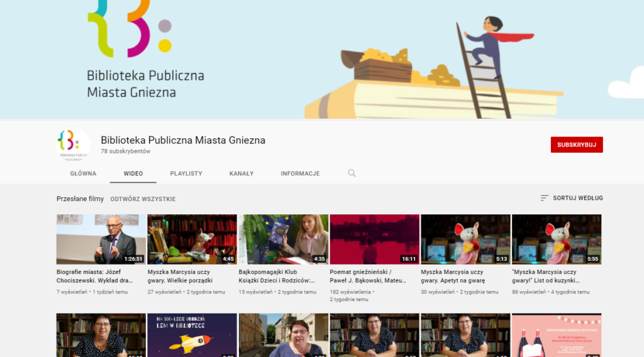
Task: Click the 182 wyświetlenia text
Action: tap(350, 292)
